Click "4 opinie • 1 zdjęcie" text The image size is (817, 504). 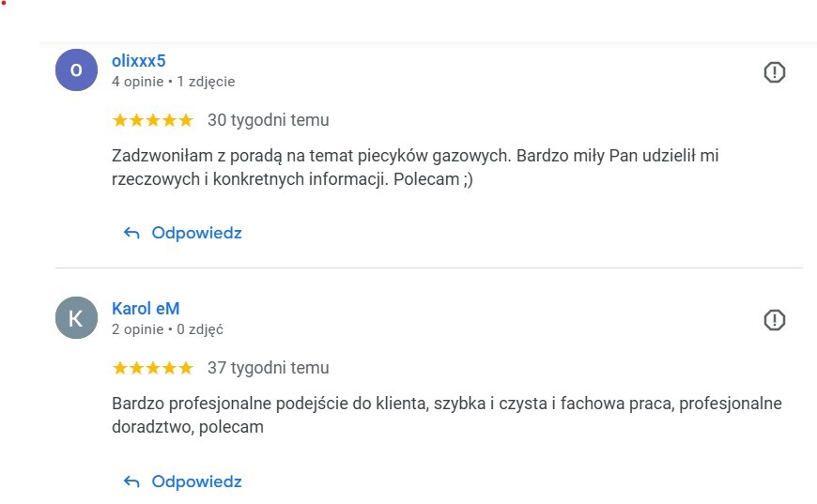173,82
